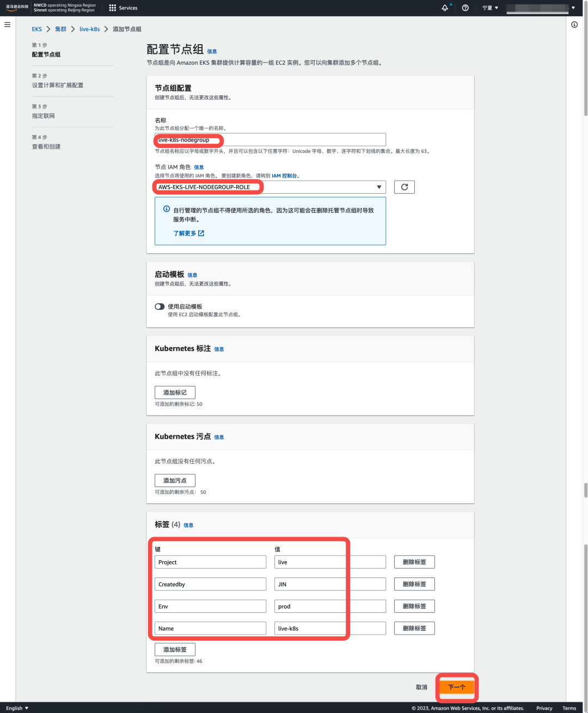Open the English language selector

17,708
